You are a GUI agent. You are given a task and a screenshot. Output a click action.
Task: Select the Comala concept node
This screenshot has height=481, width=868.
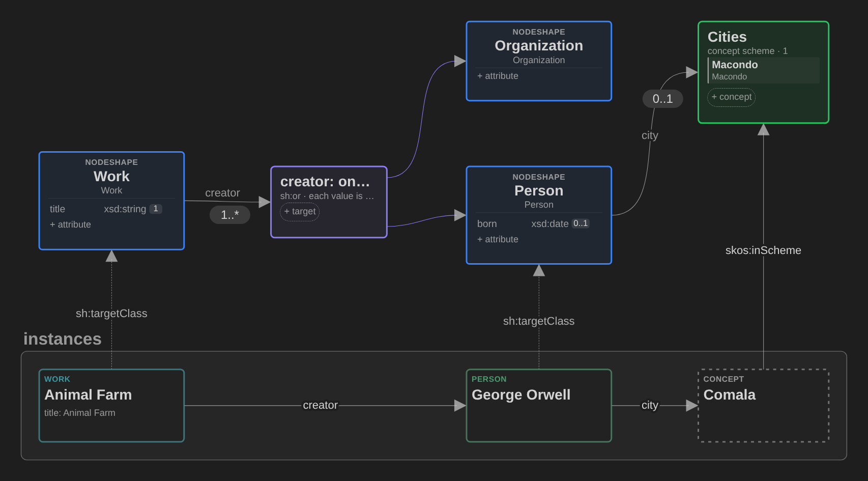click(x=763, y=406)
